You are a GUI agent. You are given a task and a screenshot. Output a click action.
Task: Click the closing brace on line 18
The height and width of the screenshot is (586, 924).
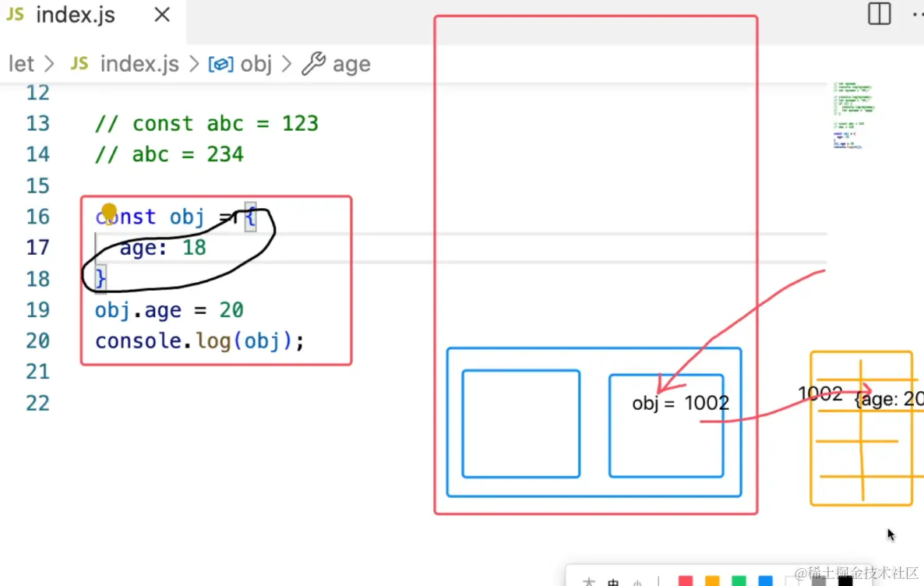click(x=101, y=278)
